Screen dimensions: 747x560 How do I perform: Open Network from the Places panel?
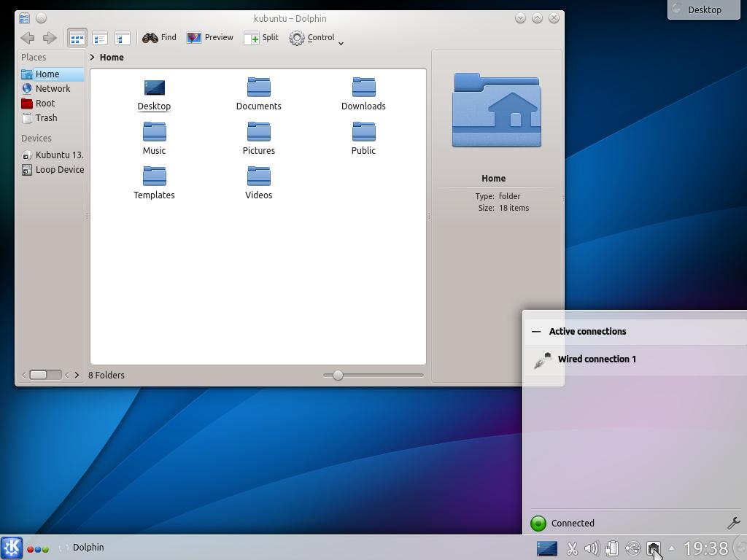click(53, 88)
